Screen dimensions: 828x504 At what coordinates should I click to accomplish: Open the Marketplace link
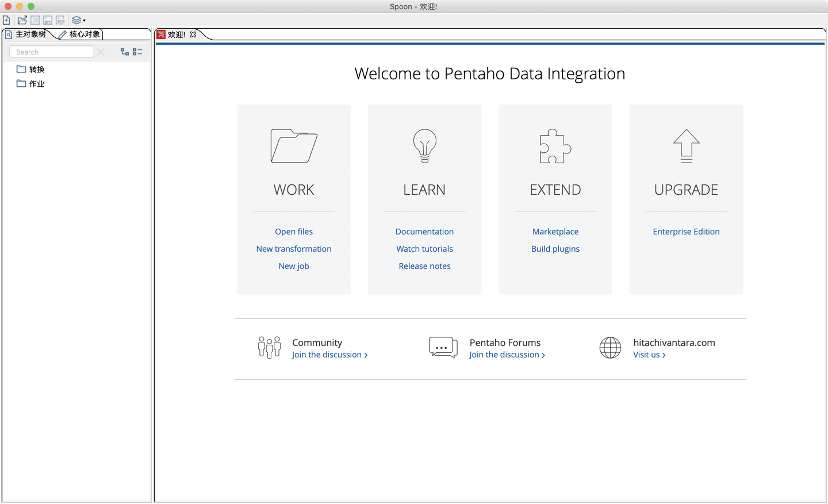[555, 232]
